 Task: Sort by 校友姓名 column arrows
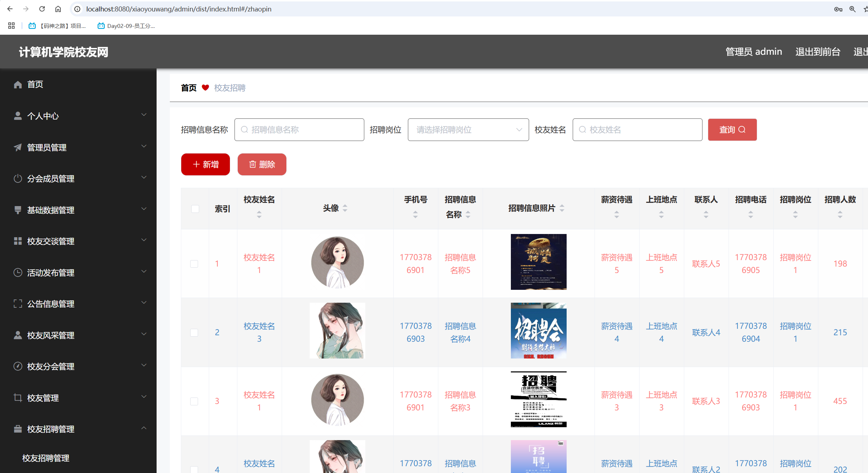[259, 214]
